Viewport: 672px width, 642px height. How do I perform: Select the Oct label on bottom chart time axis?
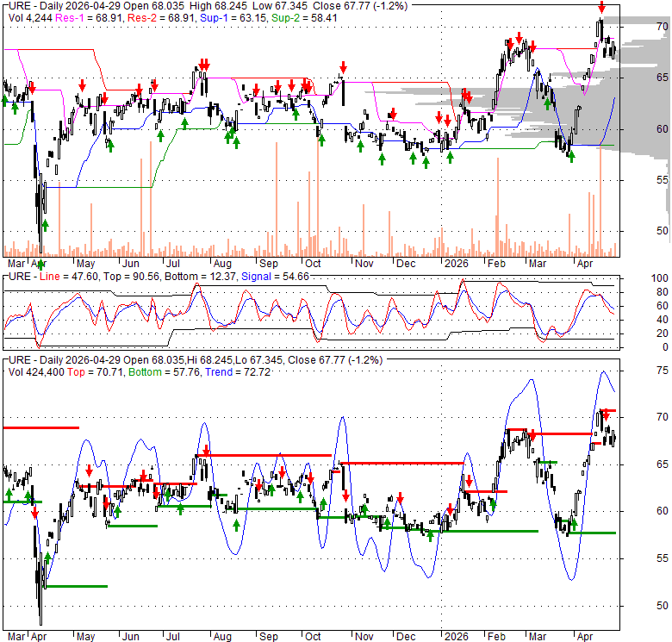click(x=313, y=637)
